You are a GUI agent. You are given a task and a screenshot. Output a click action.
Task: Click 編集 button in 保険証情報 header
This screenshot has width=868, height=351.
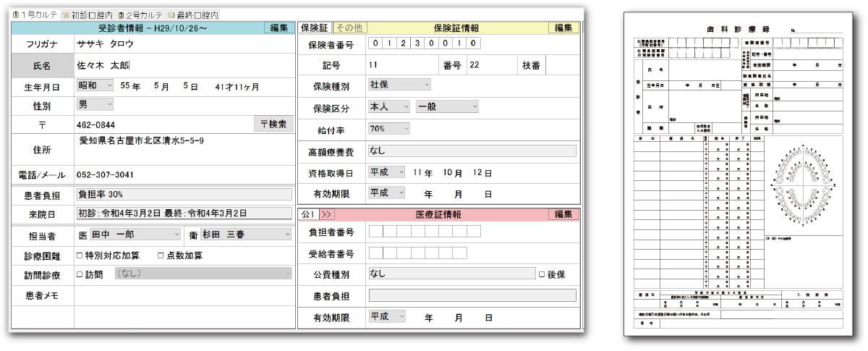pos(563,28)
